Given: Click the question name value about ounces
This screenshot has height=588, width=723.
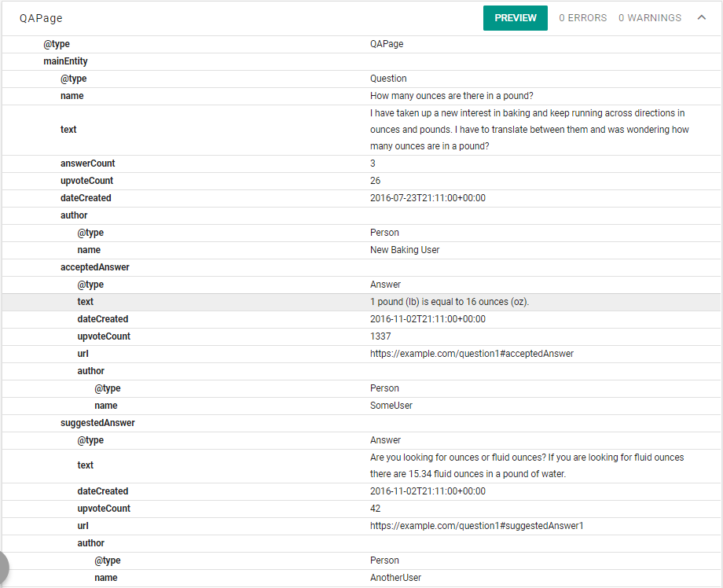Looking at the screenshot, I should tap(451, 96).
